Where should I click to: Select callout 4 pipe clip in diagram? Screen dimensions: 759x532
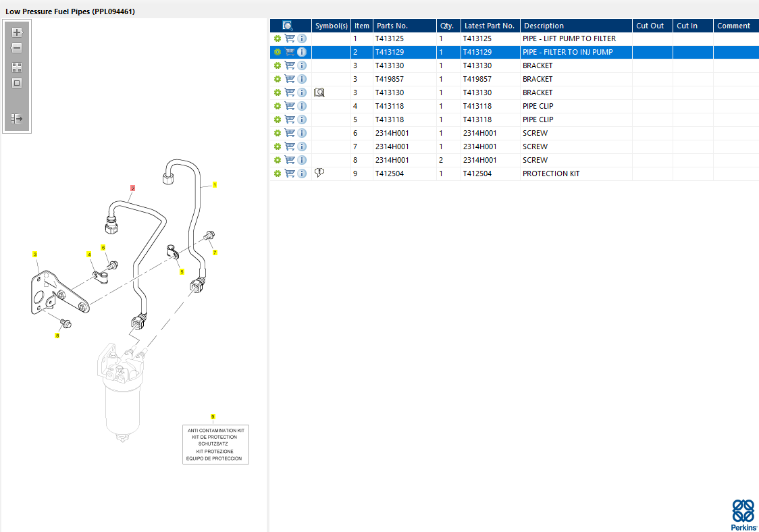pyautogui.click(x=89, y=254)
